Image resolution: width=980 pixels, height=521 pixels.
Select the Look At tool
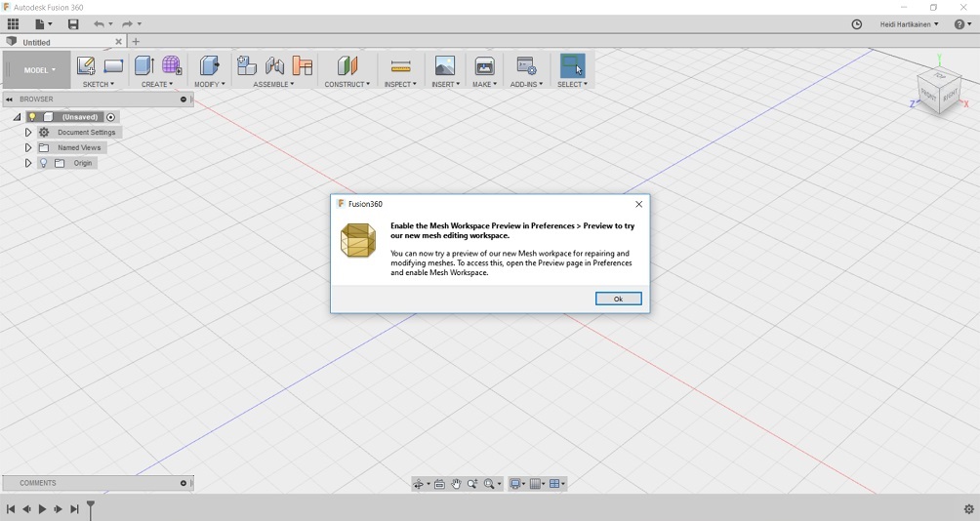(439, 484)
